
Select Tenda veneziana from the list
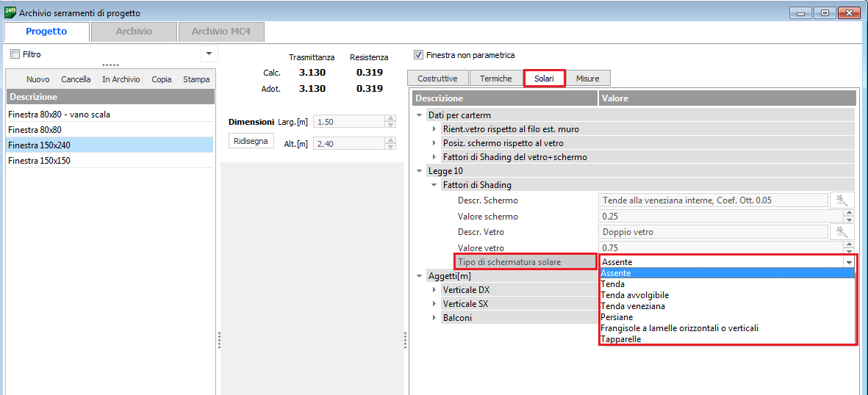tap(633, 306)
